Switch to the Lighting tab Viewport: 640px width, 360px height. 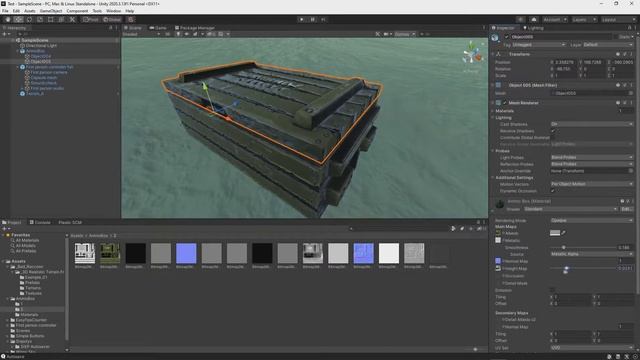(x=533, y=28)
